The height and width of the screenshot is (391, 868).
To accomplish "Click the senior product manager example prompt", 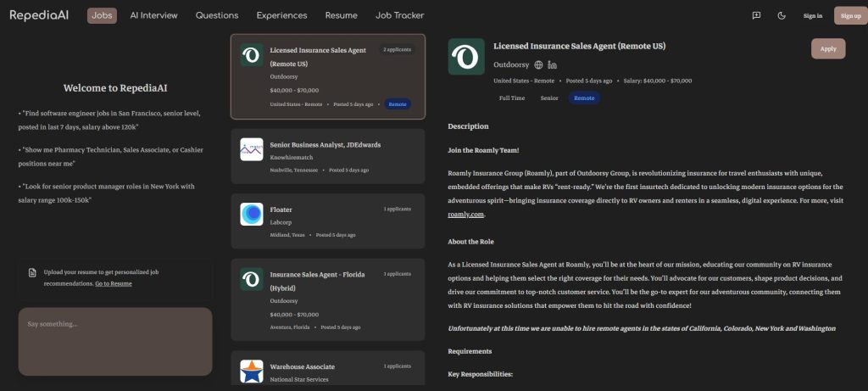I will click(106, 193).
